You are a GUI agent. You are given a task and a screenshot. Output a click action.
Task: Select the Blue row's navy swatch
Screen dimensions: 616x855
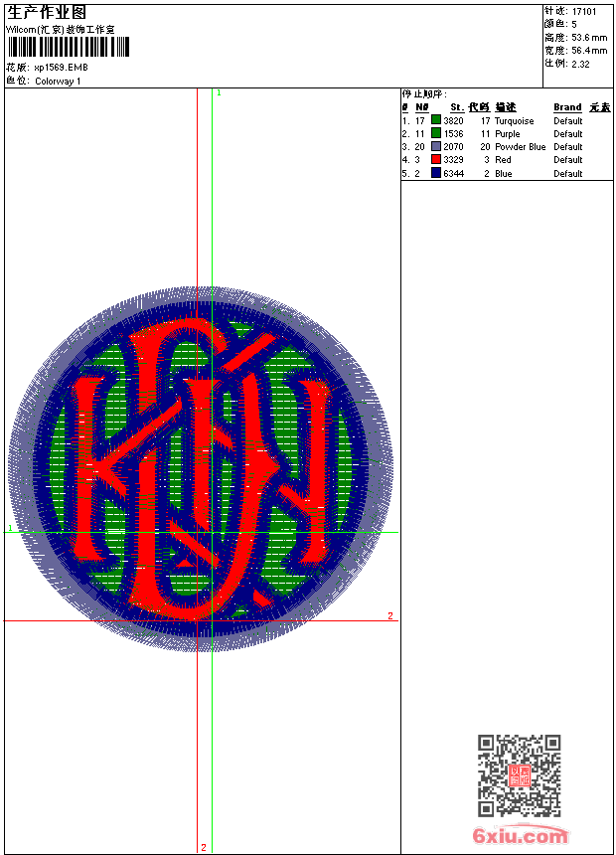(436, 173)
